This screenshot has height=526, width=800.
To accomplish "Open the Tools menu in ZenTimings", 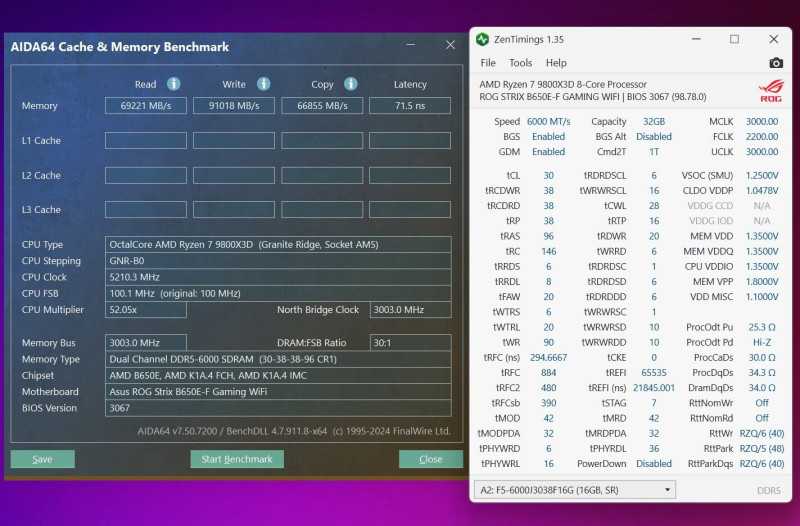I will (x=520, y=63).
